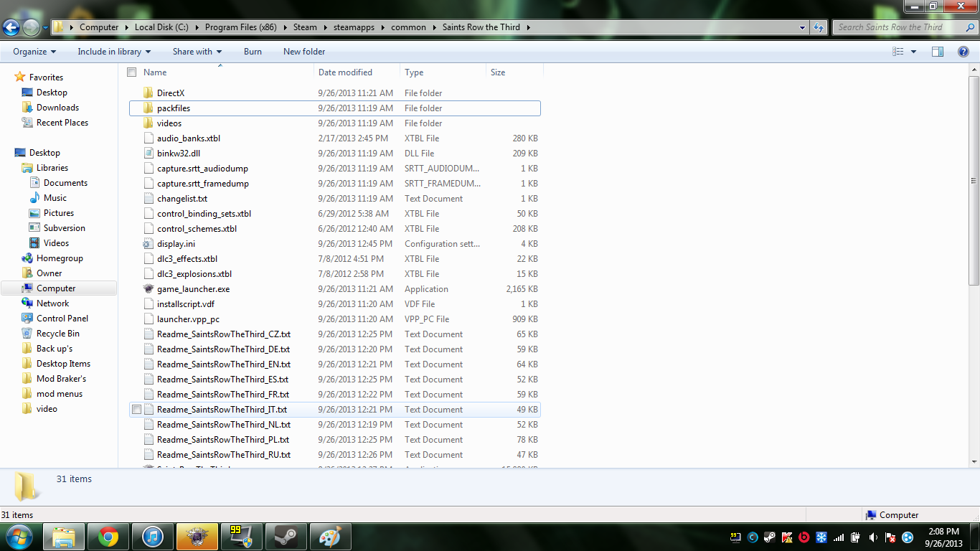Screen dimensions: 980x551
Task: Click the Back navigation arrow
Action: coord(11,28)
